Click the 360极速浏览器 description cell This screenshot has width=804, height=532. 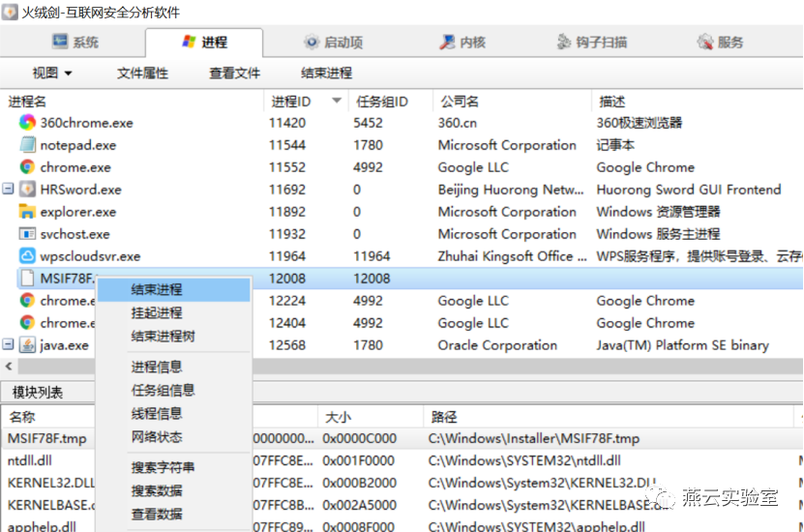(x=640, y=123)
